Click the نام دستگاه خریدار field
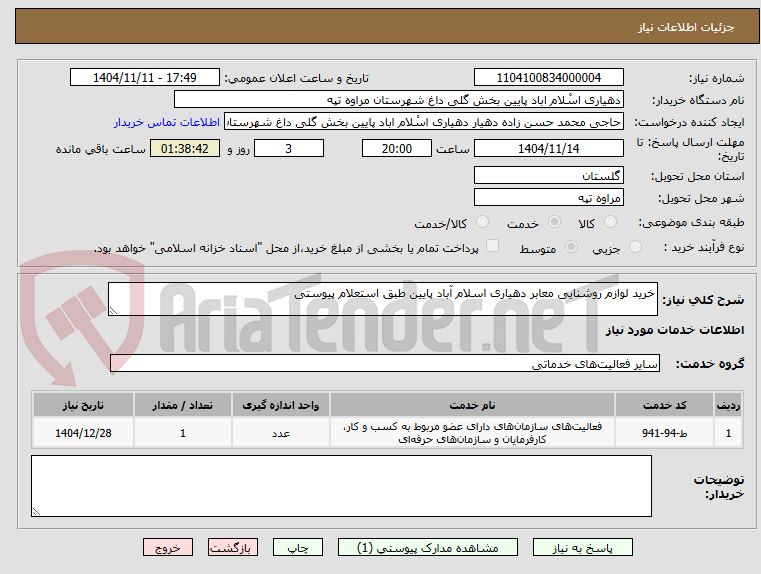This screenshot has height=574, width=761. click(398, 100)
